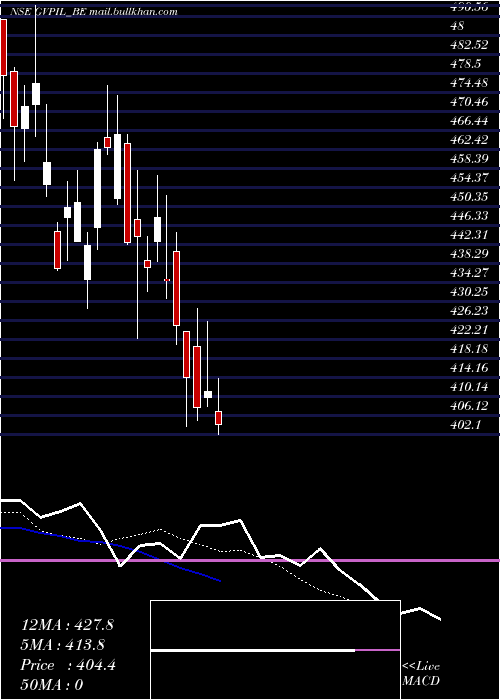Click the Price : 404.4 readout
This screenshot has height=700, width=500.
tap(68, 665)
